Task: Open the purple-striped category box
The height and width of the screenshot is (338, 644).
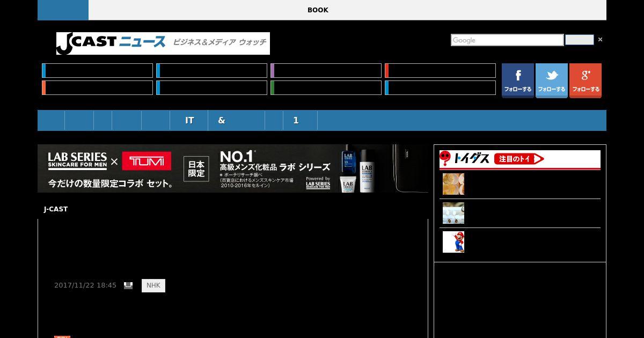Action: (326, 70)
